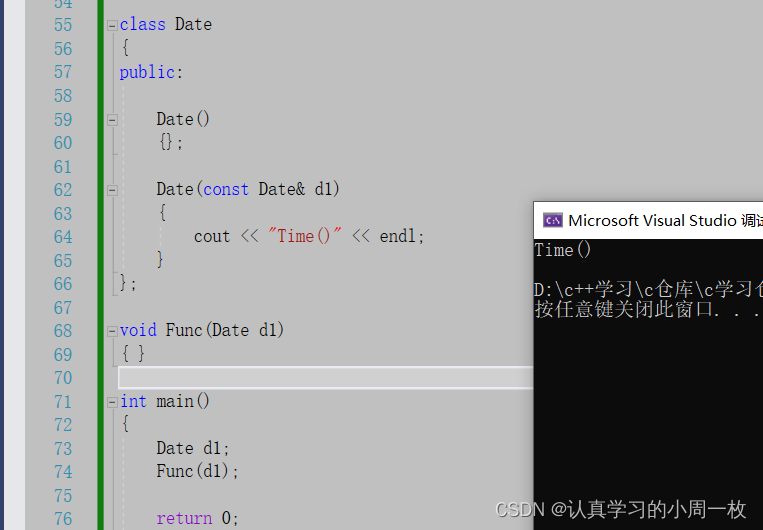Image resolution: width=763 pixels, height=530 pixels.
Task: Click line number 68
Action: (x=63, y=331)
